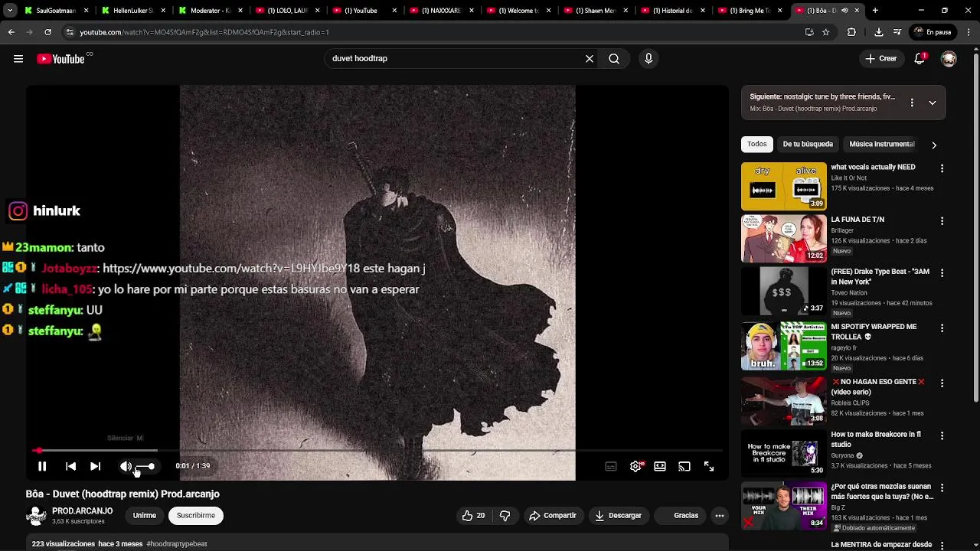Select the De tu búsqueda chip
The height and width of the screenshot is (551, 980).
[x=808, y=144]
